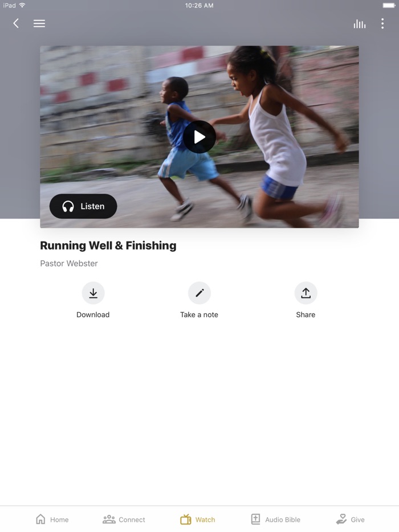This screenshot has width=399, height=532.
Task: Click the Download arrow icon
Action: pyautogui.click(x=93, y=293)
